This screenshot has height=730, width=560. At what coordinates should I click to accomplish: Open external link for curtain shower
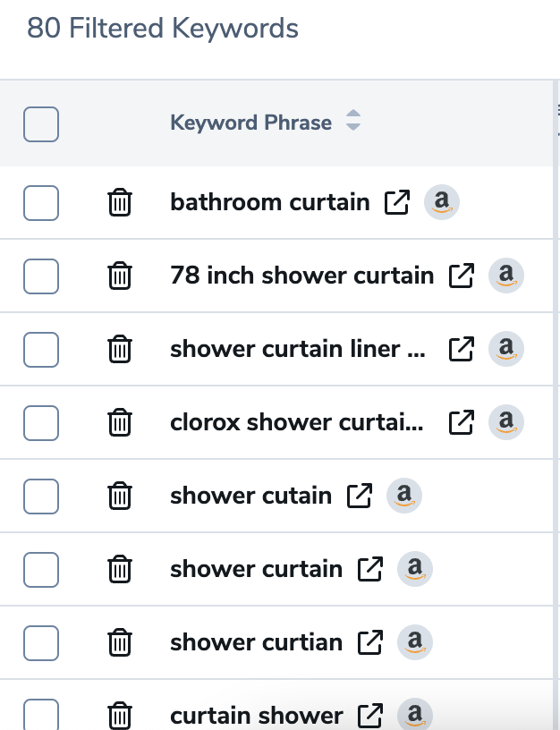tap(369, 716)
